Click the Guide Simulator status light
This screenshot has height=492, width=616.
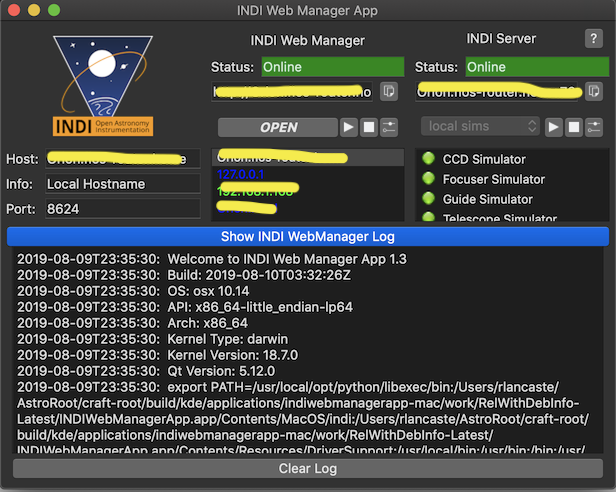(429, 198)
